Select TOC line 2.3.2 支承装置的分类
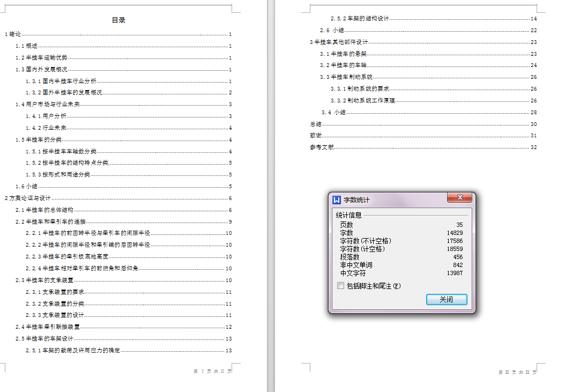This screenshot has width=565, height=392. 129,304
